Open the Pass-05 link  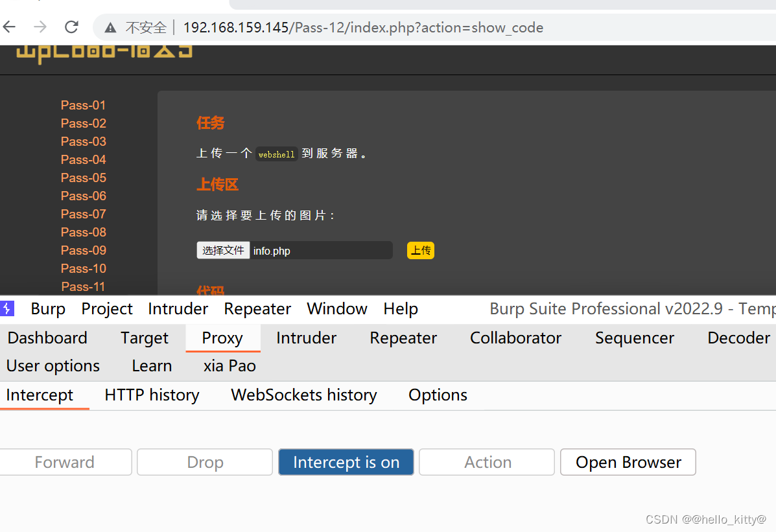pyautogui.click(x=83, y=178)
